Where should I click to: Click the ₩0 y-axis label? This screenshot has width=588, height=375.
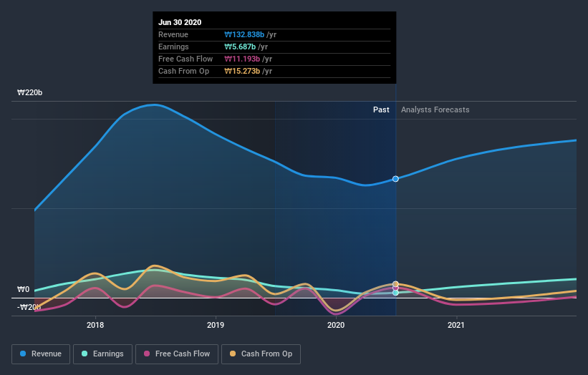tap(23, 289)
